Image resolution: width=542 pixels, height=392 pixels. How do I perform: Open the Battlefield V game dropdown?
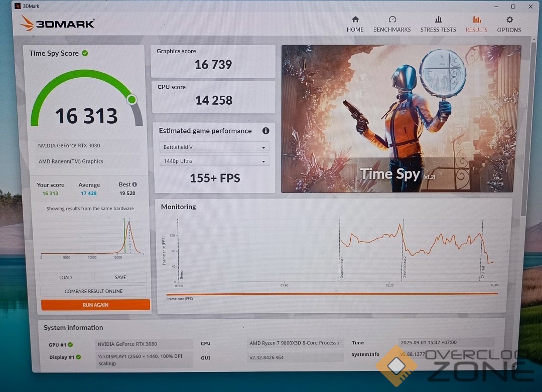point(214,147)
